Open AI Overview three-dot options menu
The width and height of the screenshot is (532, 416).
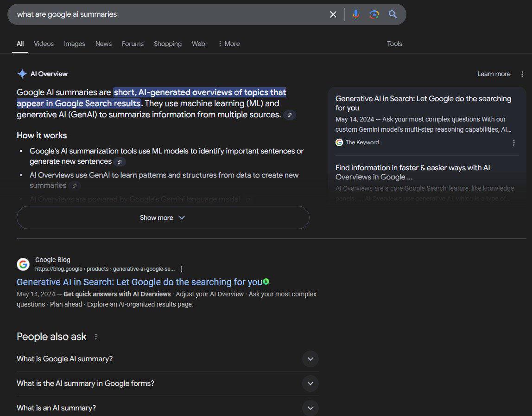(x=522, y=74)
